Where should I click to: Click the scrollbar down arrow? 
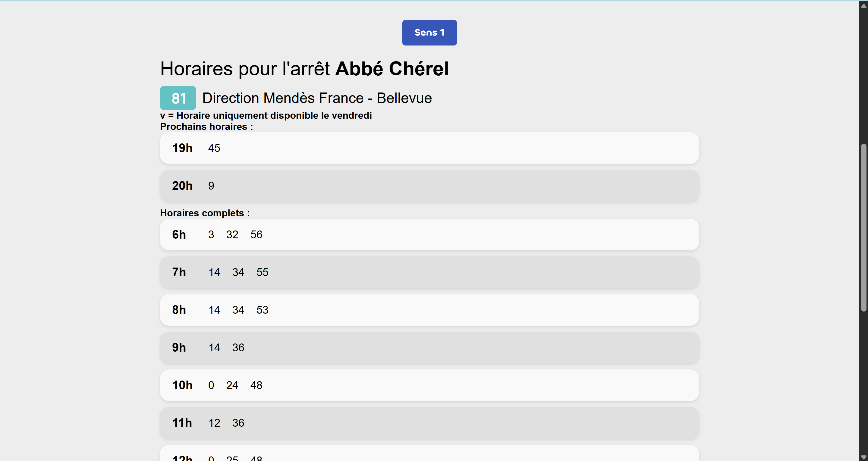pyautogui.click(x=863, y=457)
